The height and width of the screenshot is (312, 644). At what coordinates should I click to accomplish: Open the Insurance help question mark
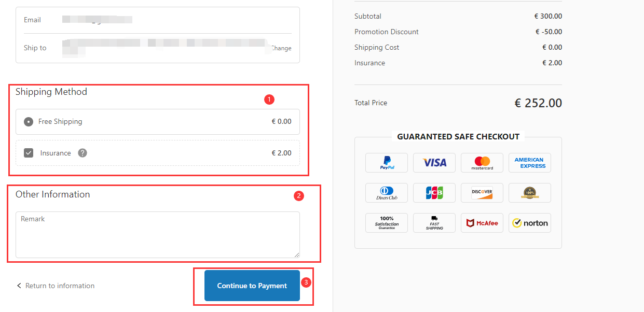coord(83,153)
